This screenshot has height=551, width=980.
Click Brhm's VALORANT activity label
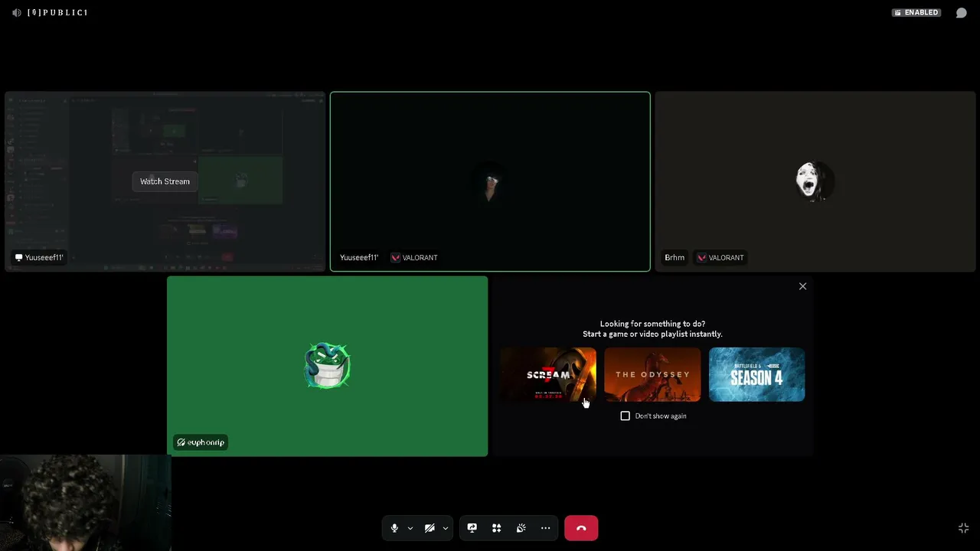[720, 257]
